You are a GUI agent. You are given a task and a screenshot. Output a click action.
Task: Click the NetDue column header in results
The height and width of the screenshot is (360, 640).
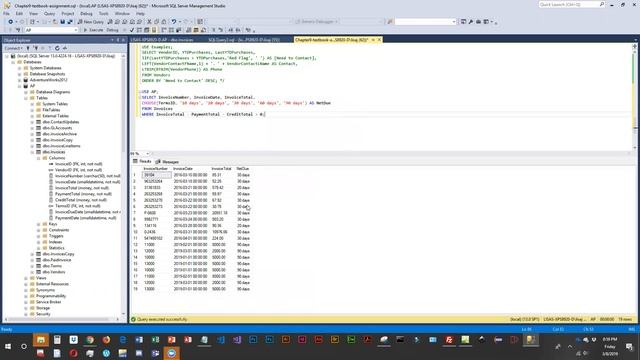coord(243,169)
